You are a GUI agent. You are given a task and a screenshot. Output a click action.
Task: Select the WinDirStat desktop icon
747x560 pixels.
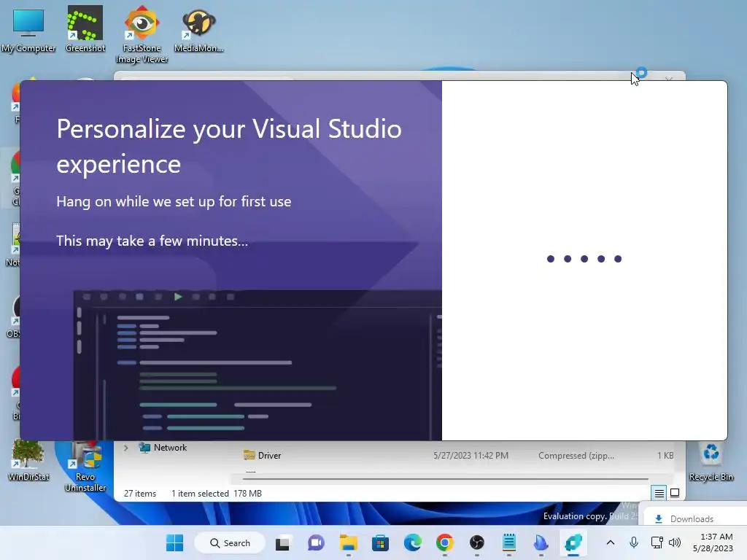pos(28,461)
